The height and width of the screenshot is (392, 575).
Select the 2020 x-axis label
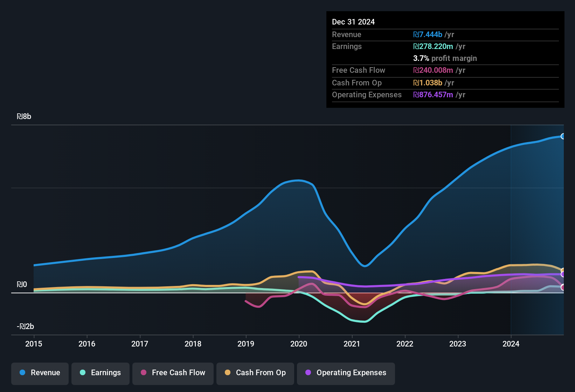[x=299, y=344]
